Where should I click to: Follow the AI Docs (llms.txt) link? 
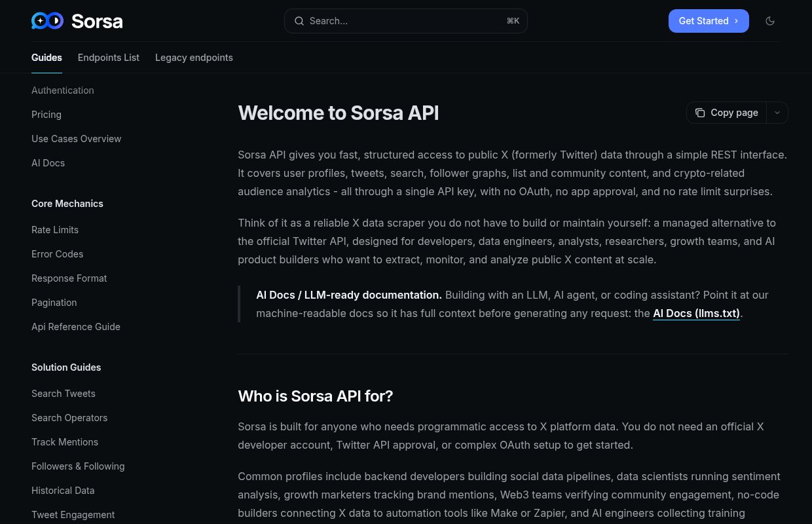click(x=696, y=313)
